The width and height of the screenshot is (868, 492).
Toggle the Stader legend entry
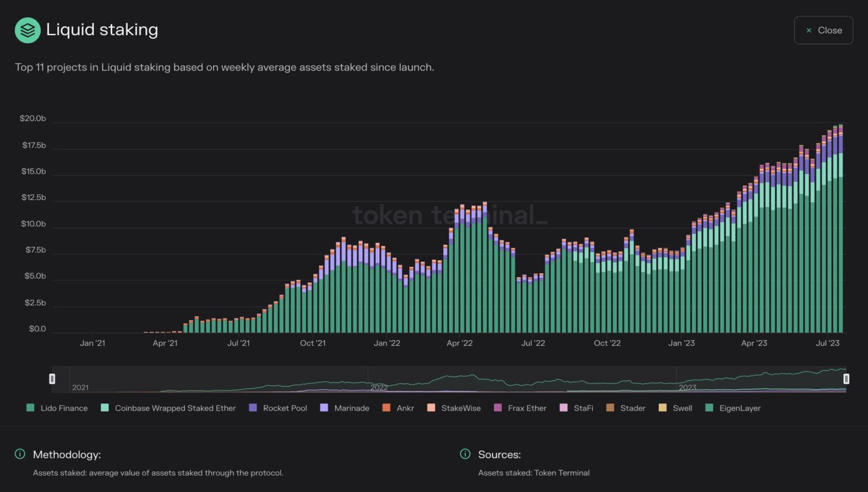coord(626,408)
